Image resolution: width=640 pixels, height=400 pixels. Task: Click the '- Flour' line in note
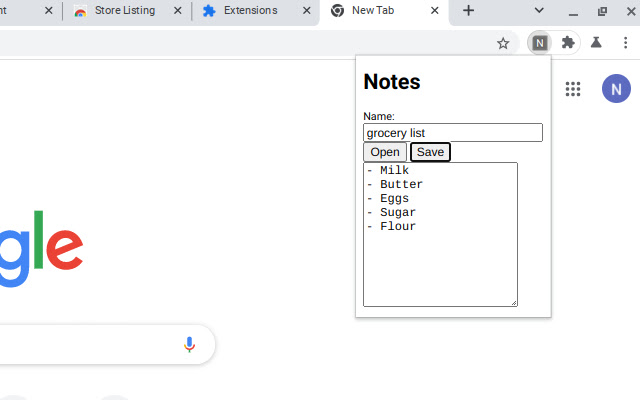pos(391,226)
